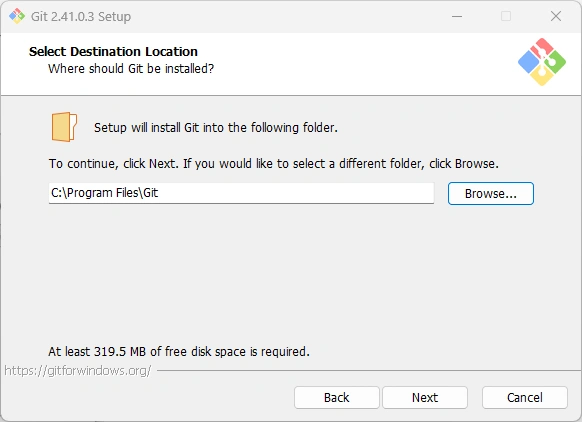Cancel the Git installation
The height and width of the screenshot is (422, 582).
(525, 398)
